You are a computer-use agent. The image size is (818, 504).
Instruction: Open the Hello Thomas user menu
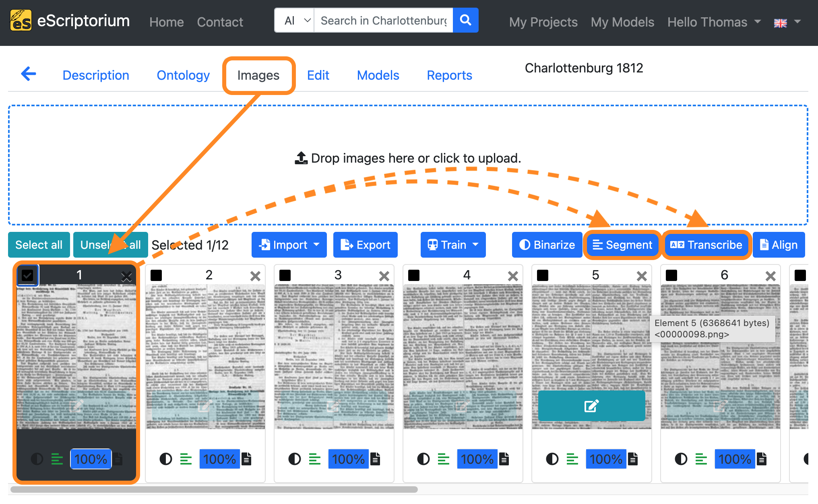(x=714, y=22)
